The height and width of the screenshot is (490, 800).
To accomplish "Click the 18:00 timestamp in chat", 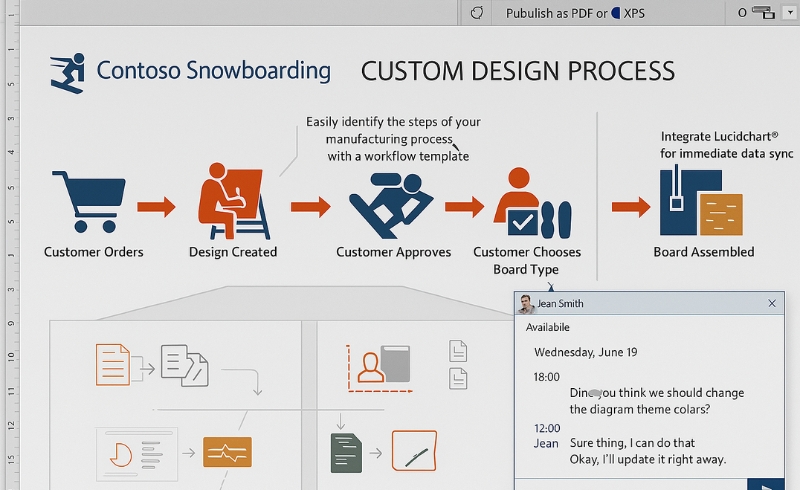I will click(x=546, y=377).
